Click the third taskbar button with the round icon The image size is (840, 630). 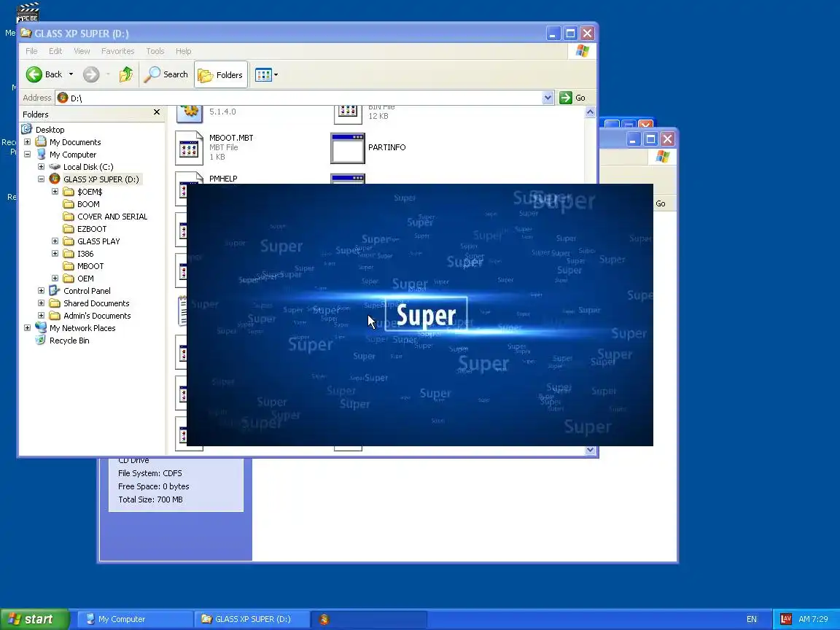[370, 619]
